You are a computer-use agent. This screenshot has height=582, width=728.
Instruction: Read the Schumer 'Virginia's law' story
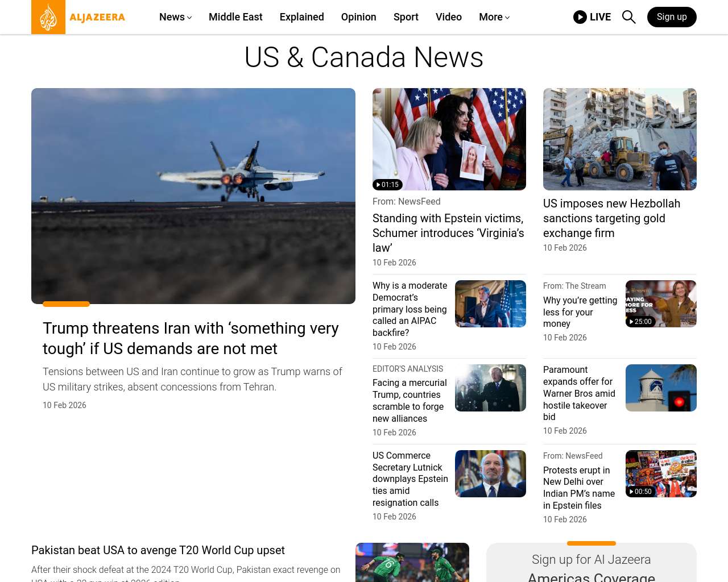pos(448,233)
